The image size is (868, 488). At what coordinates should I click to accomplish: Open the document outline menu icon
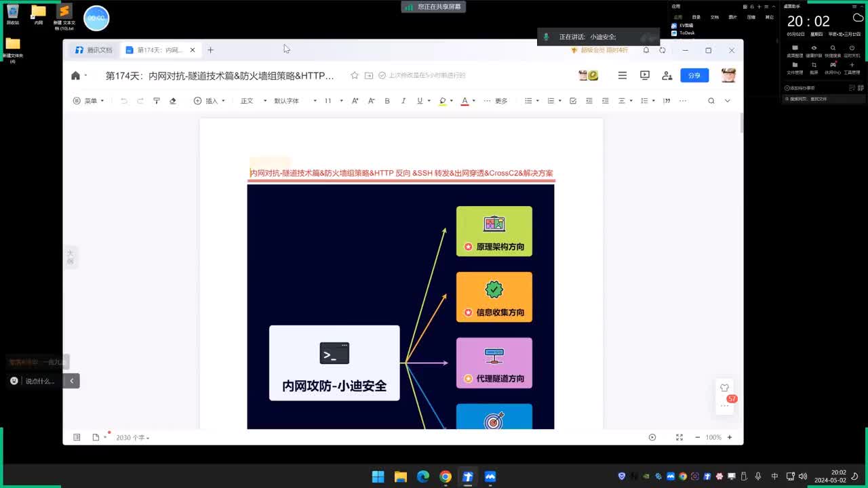pos(623,75)
